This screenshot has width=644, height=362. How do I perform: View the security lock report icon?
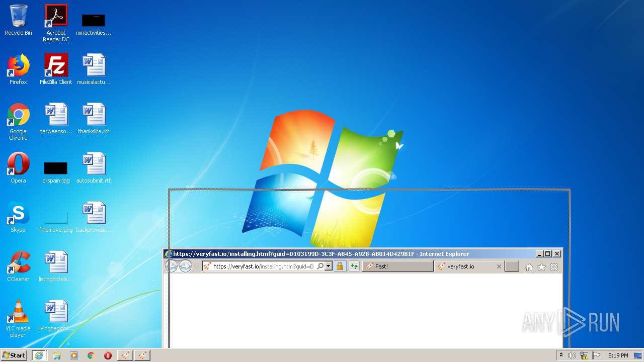[x=340, y=266]
